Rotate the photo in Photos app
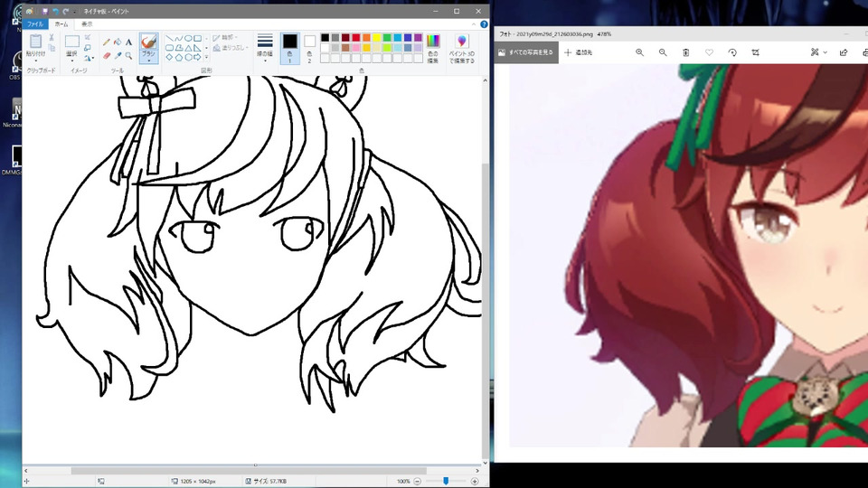The width and height of the screenshot is (868, 488). 732,52
